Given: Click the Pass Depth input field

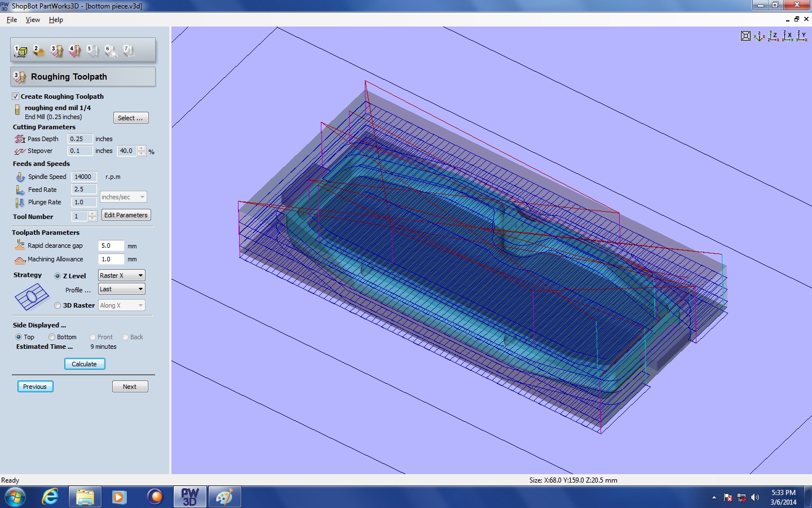Looking at the screenshot, I should (80, 139).
